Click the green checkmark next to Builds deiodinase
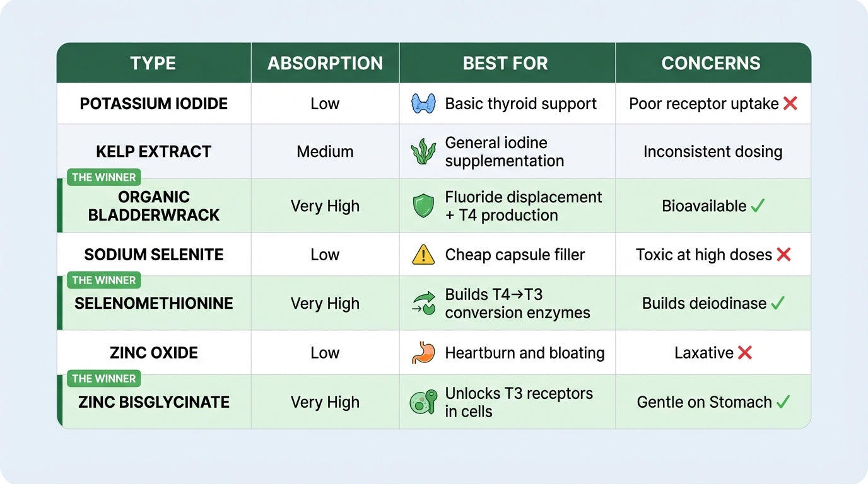This screenshot has width=868, height=484. [x=778, y=303]
